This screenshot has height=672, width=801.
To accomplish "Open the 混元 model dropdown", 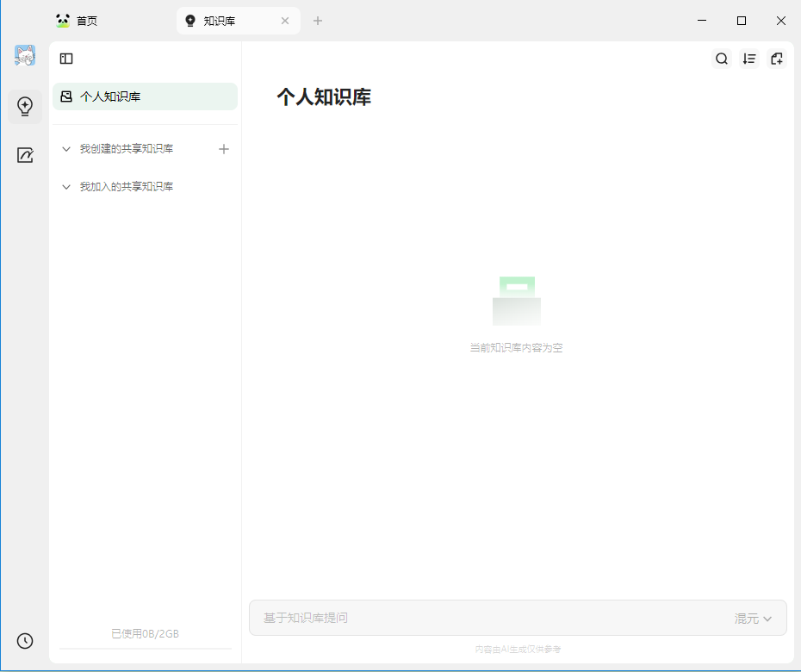I will [x=754, y=618].
